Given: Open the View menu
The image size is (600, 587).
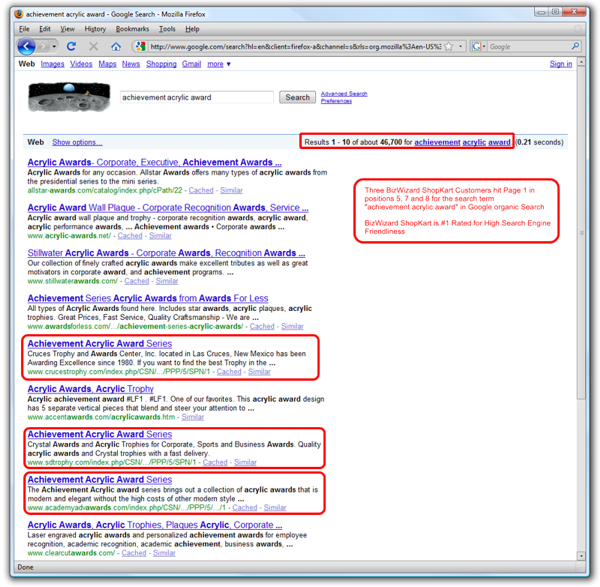Looking at the screenshot, I should point(67,29).
